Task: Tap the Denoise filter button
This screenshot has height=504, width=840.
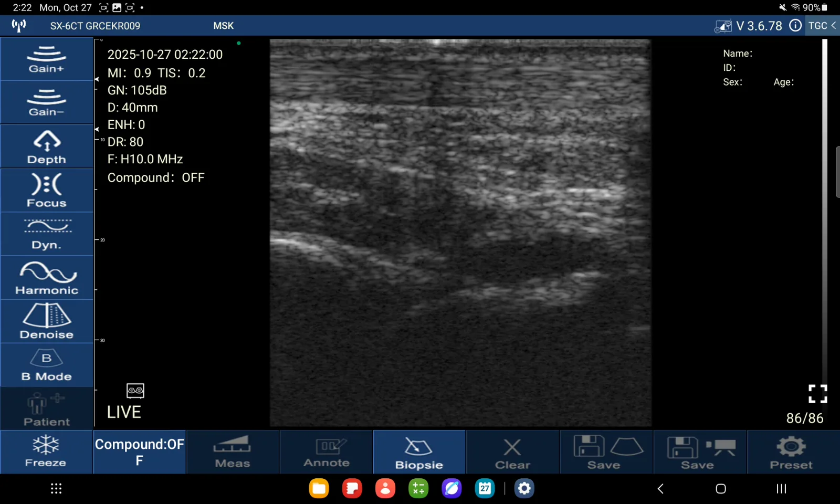Action: [x=47, y=321]
